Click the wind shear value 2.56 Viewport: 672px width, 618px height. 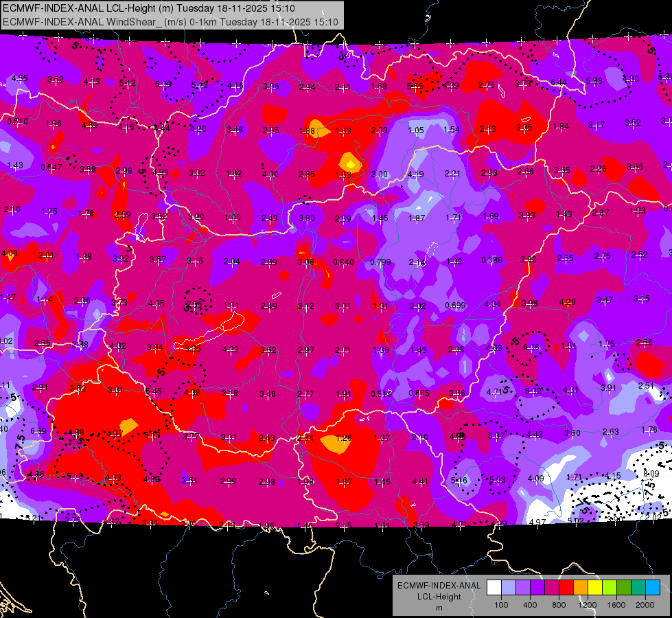point(644,342)
